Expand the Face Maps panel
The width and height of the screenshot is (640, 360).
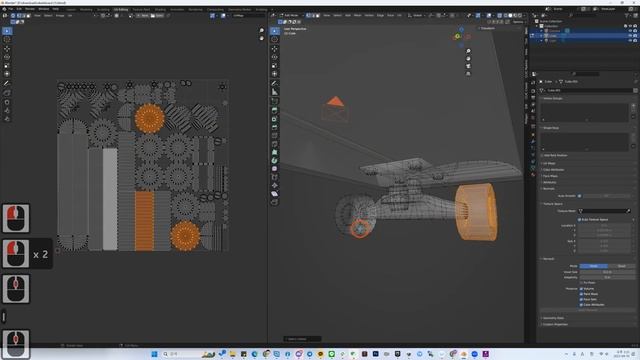[551, 176]
